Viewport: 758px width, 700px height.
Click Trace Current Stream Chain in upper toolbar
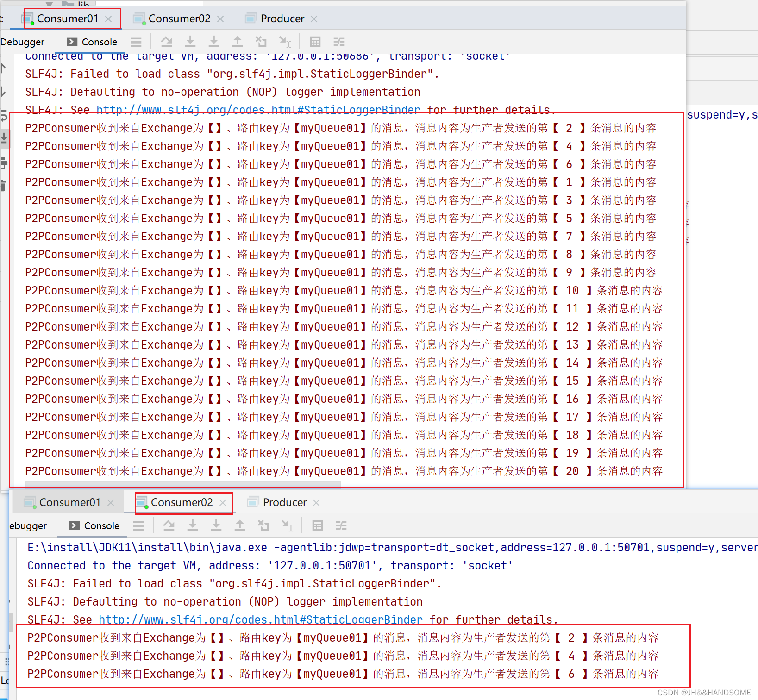click(x=339, y=42)
